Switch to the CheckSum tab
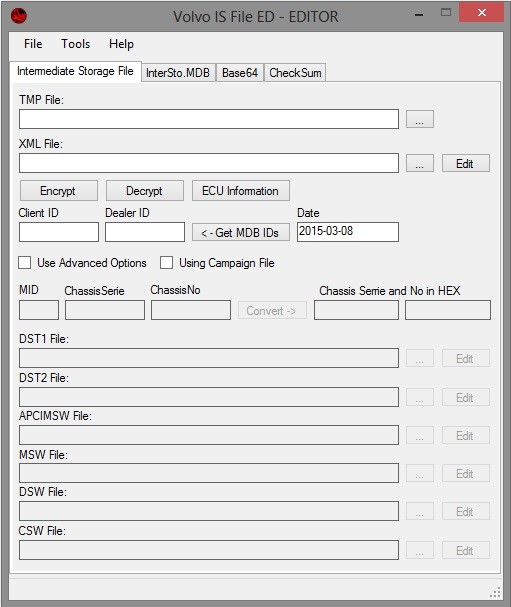Screen dimensions: 511x607 [x=295, y=73]
